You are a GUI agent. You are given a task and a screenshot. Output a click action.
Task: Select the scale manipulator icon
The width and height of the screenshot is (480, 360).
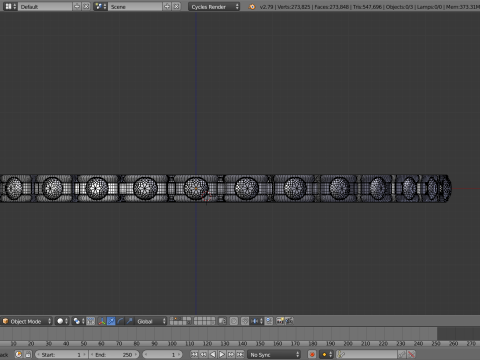tap(129, 321)
